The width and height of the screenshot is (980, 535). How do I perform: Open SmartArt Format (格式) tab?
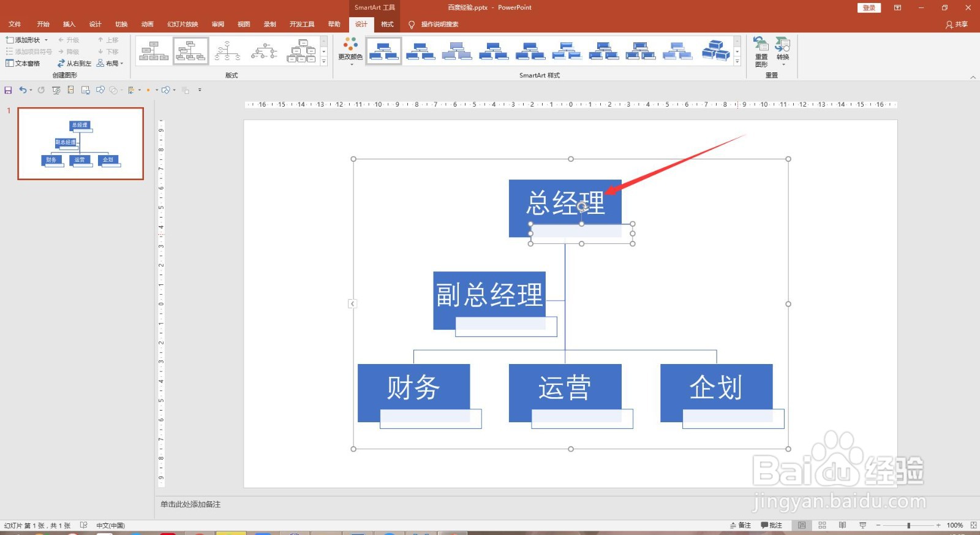click(x=387, y=24)
